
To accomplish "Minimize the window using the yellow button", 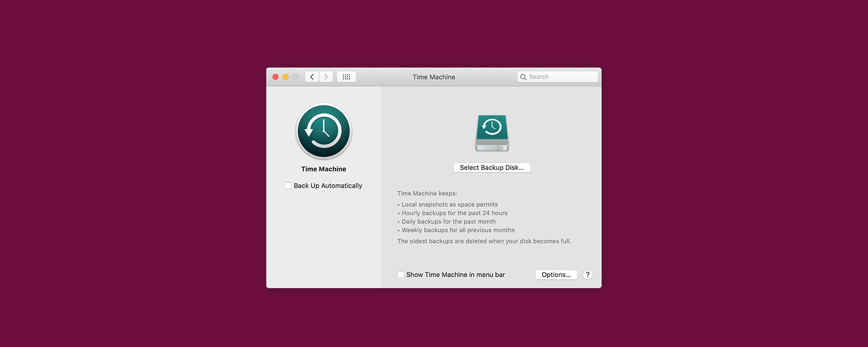I will (286, 77).
